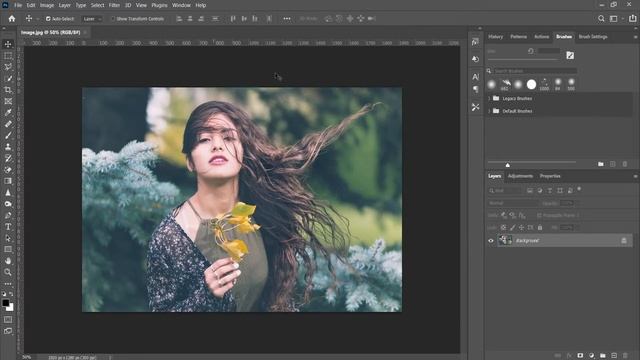
Task: Open the Character panel icon in dock
Action: tap(476, 77)
